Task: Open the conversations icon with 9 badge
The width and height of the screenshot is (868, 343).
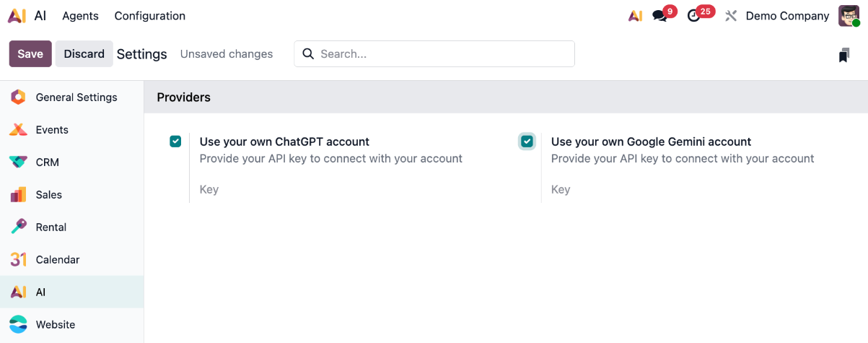Action: coord(659,16)
